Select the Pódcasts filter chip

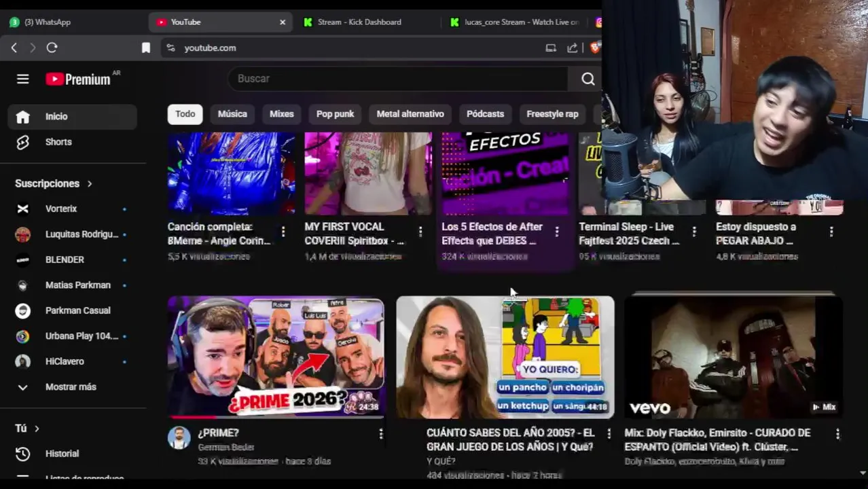(x=485, y=114)
